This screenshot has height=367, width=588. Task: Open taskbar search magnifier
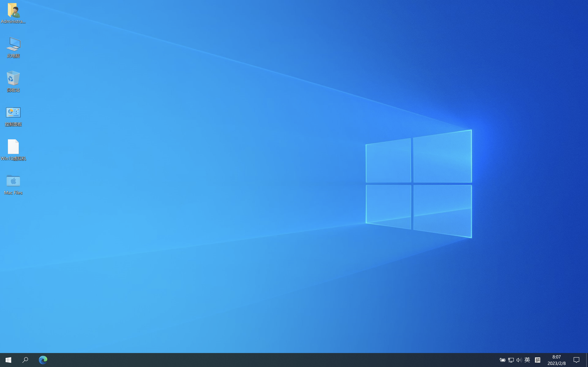pos(25,360)
